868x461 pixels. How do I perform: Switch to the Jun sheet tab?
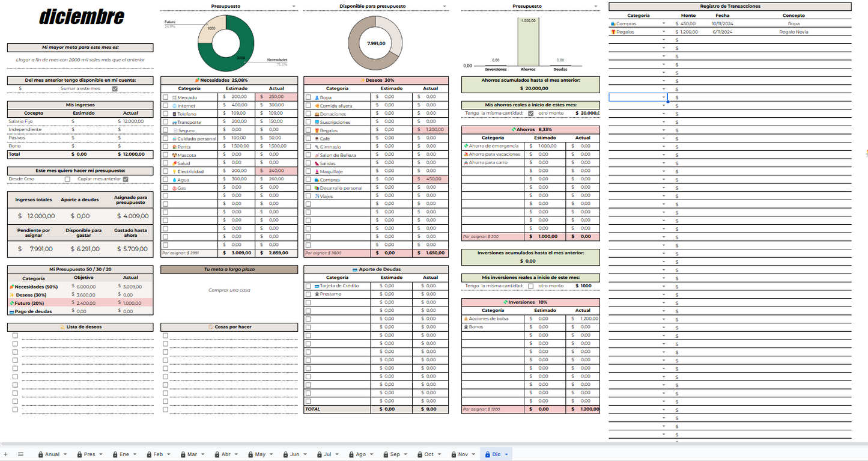click(294, 454)
